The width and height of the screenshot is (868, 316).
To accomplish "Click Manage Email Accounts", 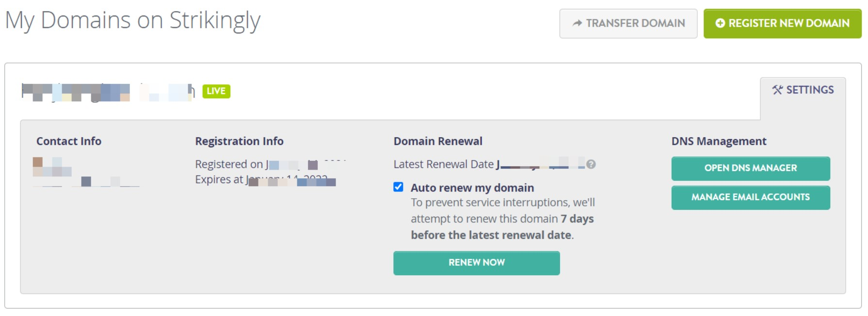I will coord(750,197).
